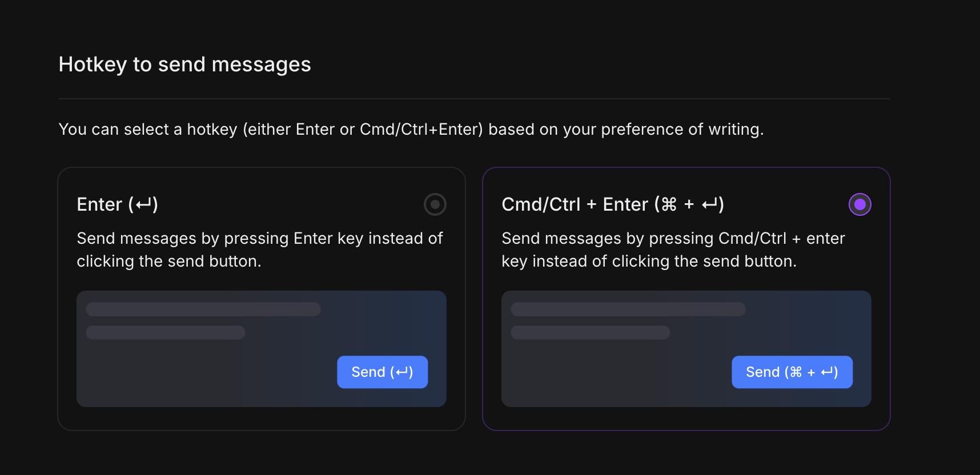Screen dimensions: 980x475
Task: Click command symbol inside right Send button
Action: 796,372
